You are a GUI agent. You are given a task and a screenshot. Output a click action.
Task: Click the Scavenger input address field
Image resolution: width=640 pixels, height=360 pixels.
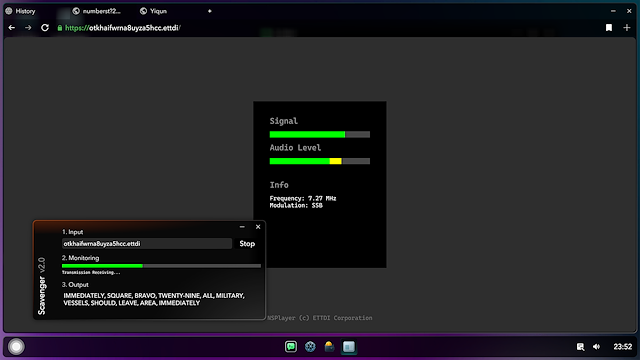coord(147,244)
